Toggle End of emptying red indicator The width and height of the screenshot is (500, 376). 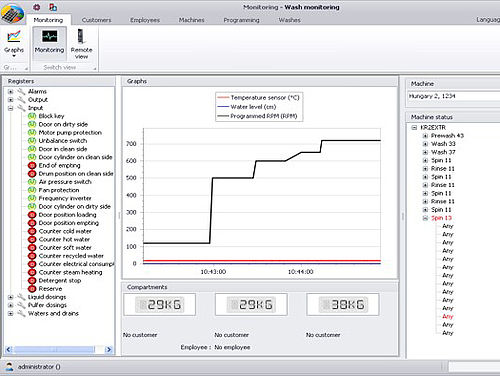pyautogui.click(x=32, y=165)
